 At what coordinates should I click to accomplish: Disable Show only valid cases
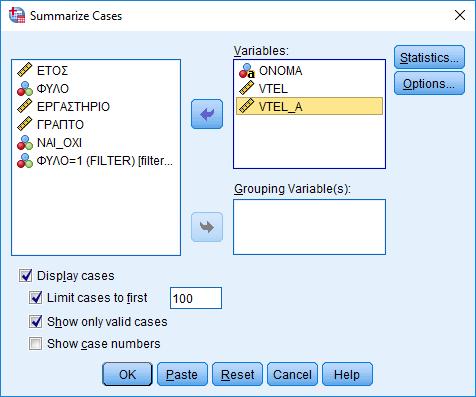pos(36,321)
